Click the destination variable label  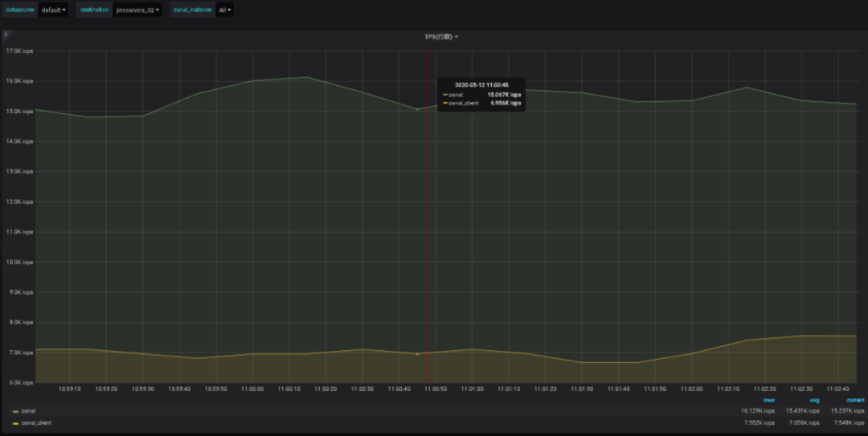point(94,10)
